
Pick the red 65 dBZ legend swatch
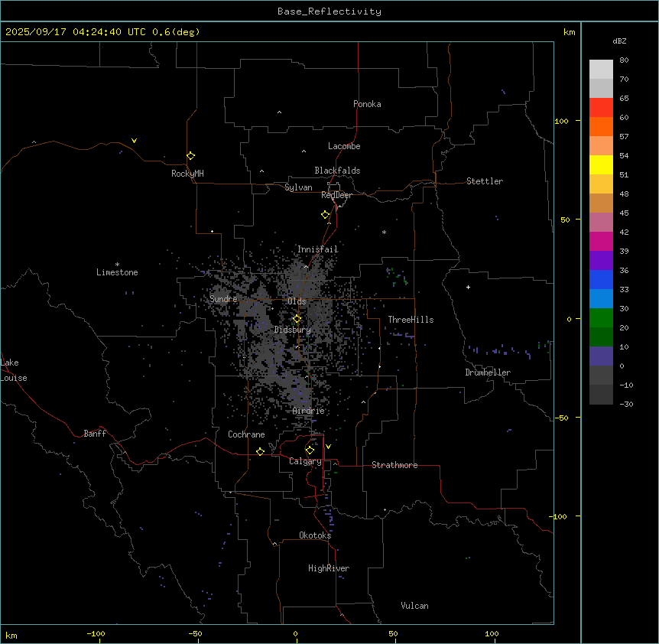point(601,107)
